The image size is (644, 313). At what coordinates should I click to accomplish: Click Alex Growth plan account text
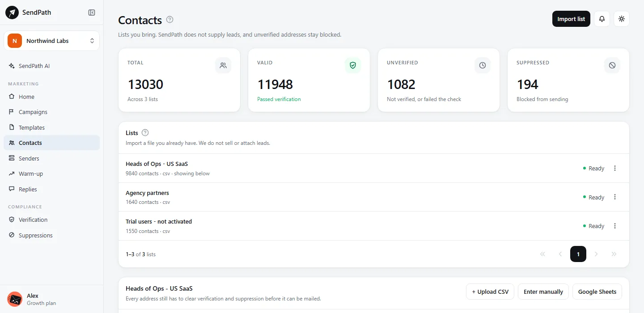tap(42, 299)
